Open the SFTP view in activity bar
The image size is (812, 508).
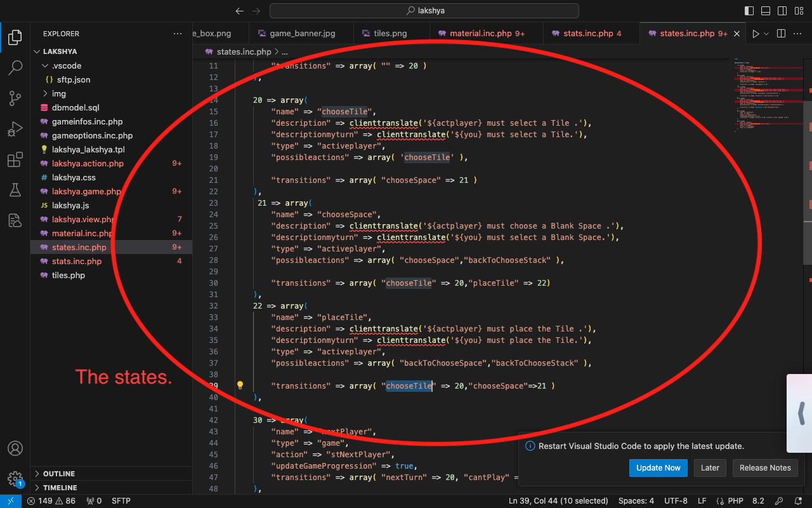pos(15,220)
